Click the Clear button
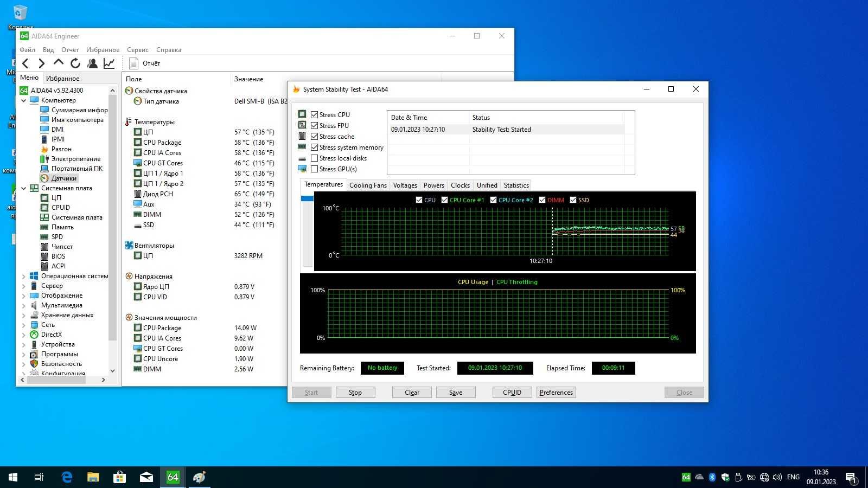 pos(412,393)
